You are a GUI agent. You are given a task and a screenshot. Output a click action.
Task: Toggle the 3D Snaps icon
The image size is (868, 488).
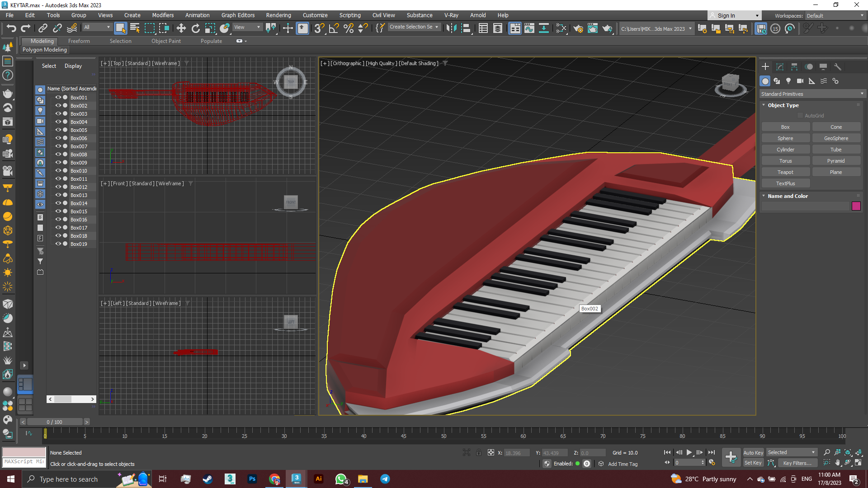(319, 28)
